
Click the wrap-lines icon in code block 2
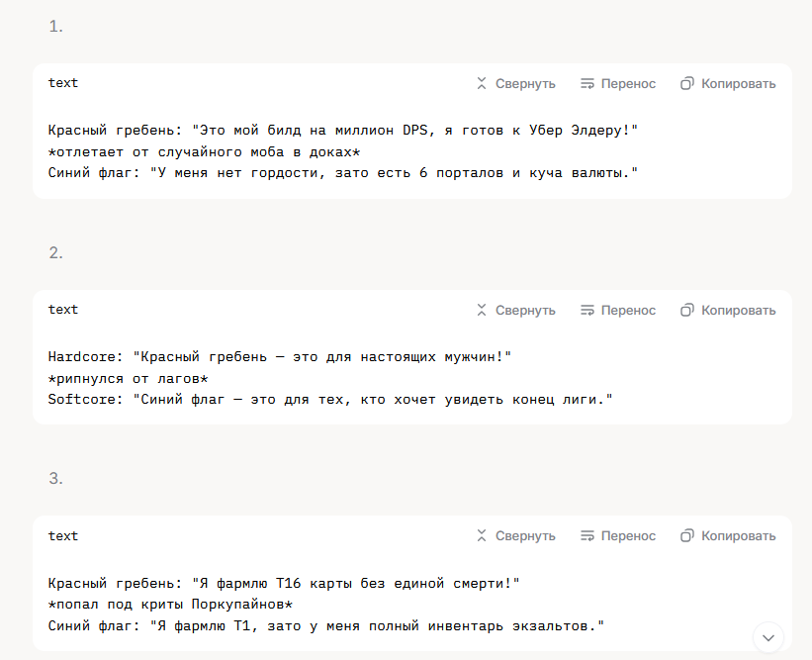[587, 310]
